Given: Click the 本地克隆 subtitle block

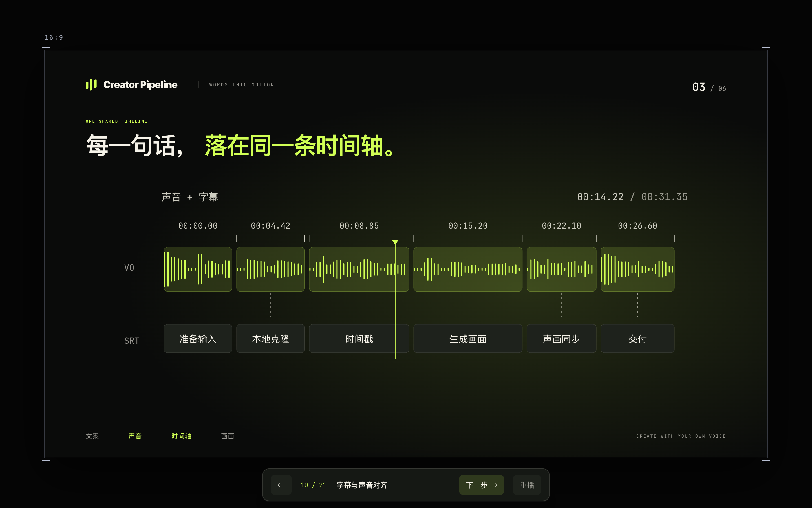Looking at the screenshot, I should tap(270, 339).
